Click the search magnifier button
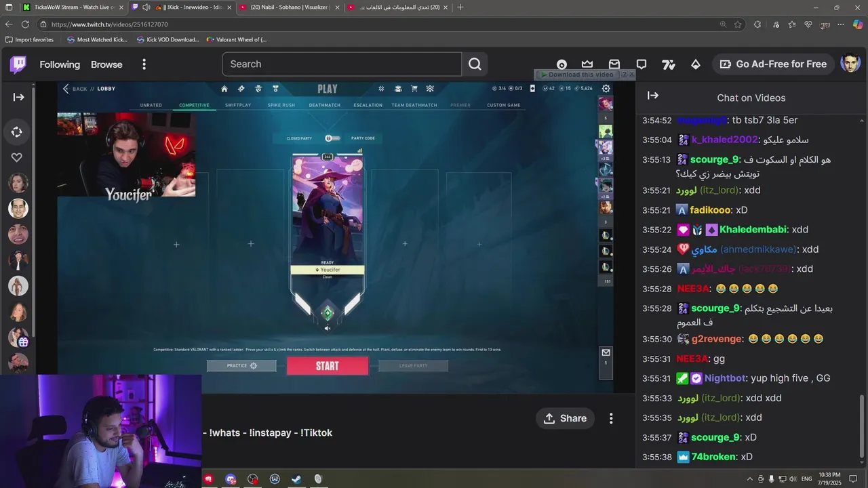868x488 pixels. point(475,64)
